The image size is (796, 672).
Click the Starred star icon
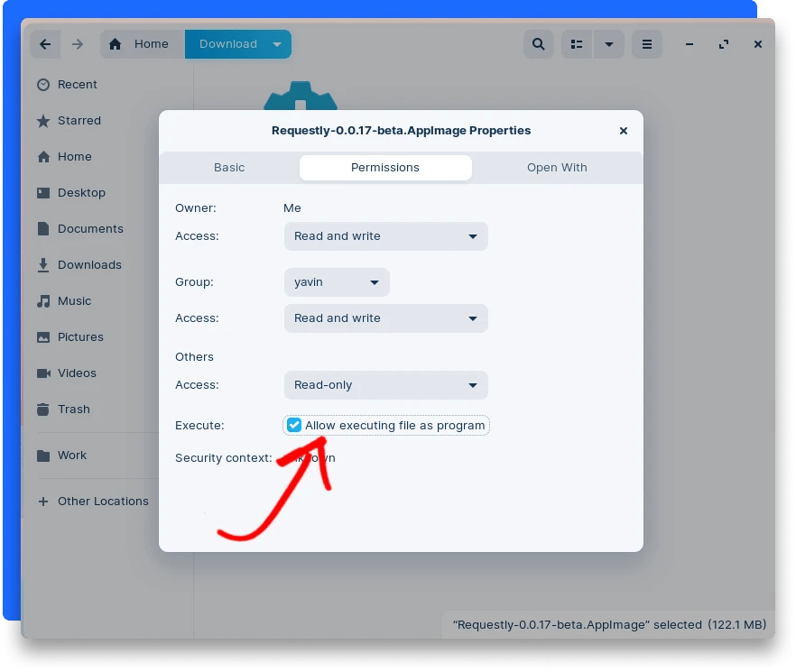43,121
